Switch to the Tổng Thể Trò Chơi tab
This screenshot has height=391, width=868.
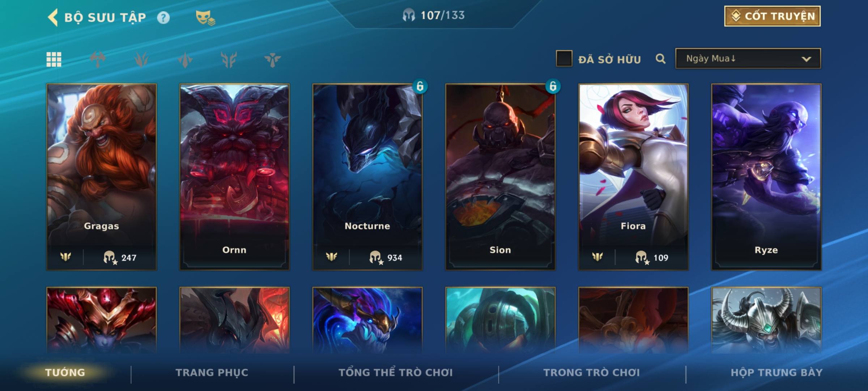[x=396, y=372]
